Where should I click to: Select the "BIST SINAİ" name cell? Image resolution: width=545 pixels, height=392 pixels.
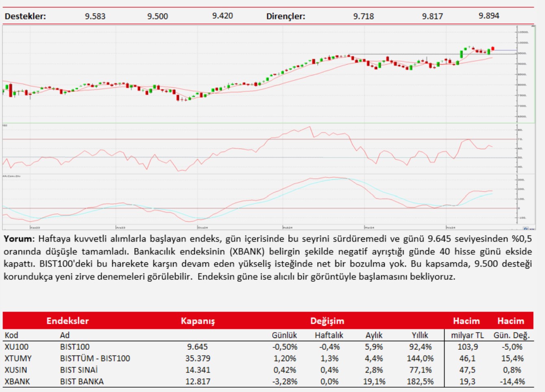pos(79,370)
